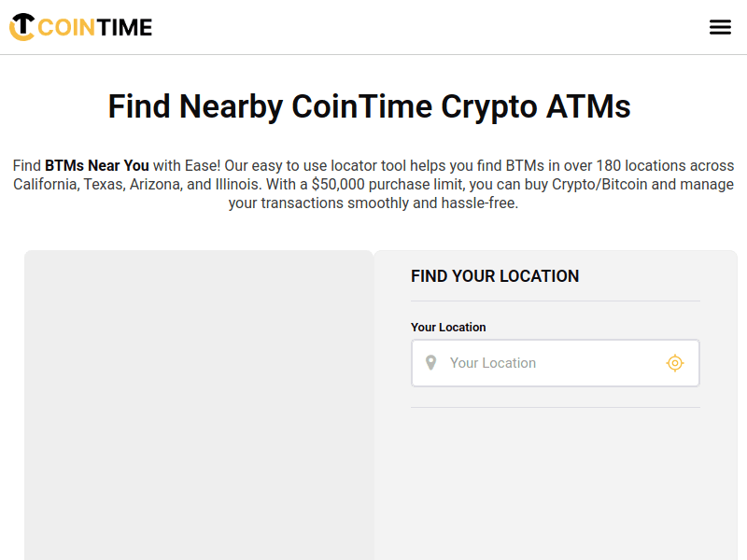Image resolution: width=747 pixels, height=560 pixels.
Task: Click the divider line under FIND YOUR LOCATION
Action: coord(555,300)
